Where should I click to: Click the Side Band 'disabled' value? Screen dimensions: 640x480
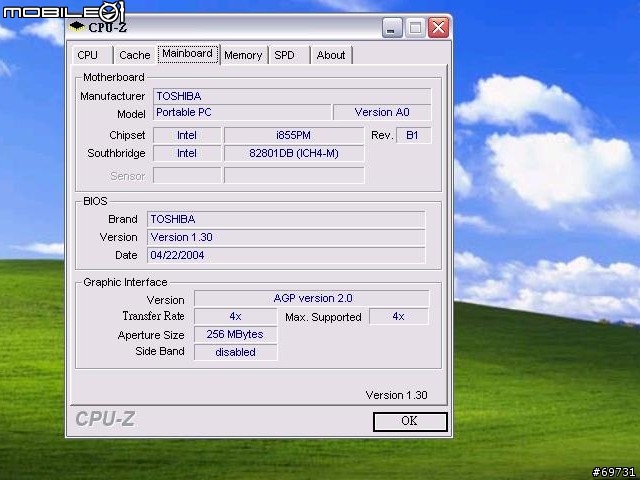tap(236, 352)
